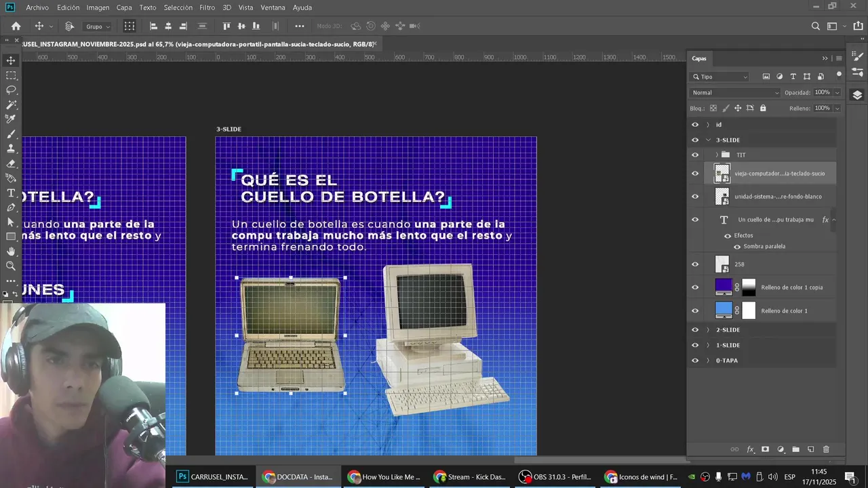Screen dimensions: 868x488
Task: Select the Move tool in the left toolbar
Action: pyautogui.click(x=11, y=60)
